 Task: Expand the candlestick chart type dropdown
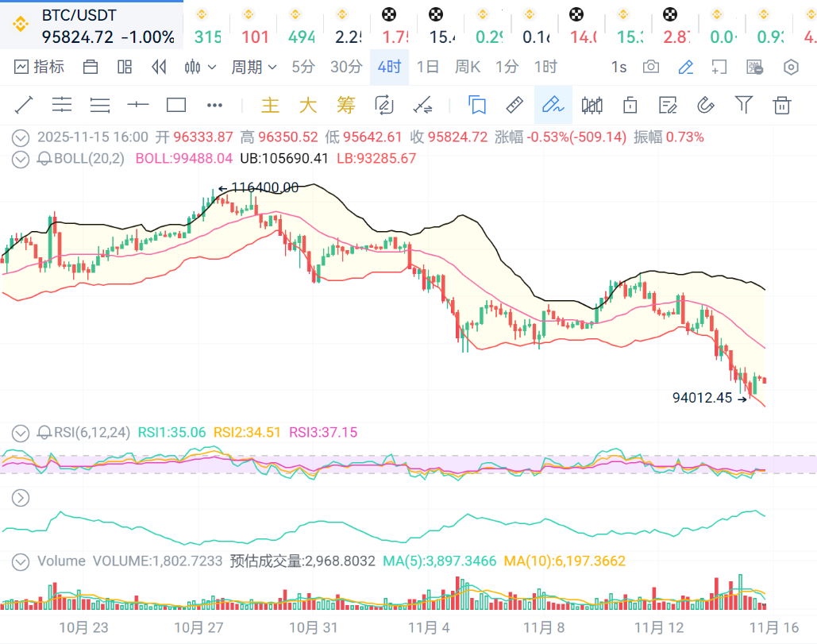(200, 67)
